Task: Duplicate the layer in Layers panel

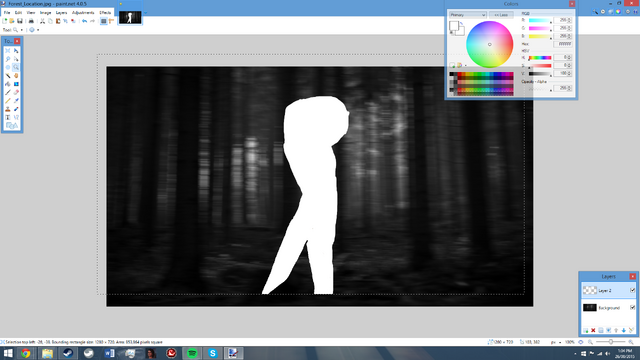Action: tap(601, 330)
